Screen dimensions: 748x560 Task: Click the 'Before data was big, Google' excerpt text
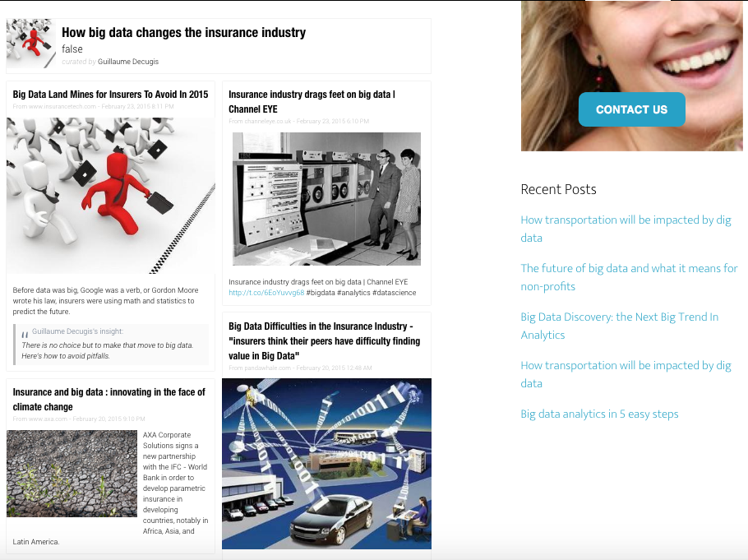[105, 301]
